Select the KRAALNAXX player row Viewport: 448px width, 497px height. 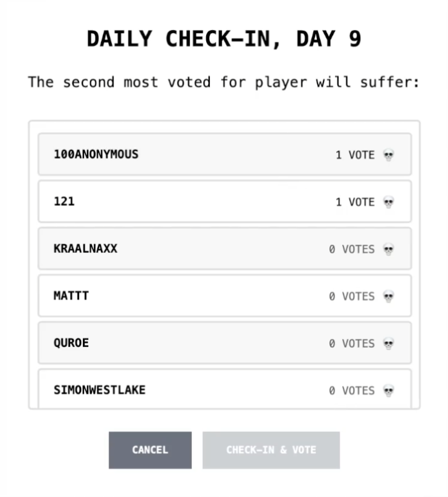click(225, 248)
